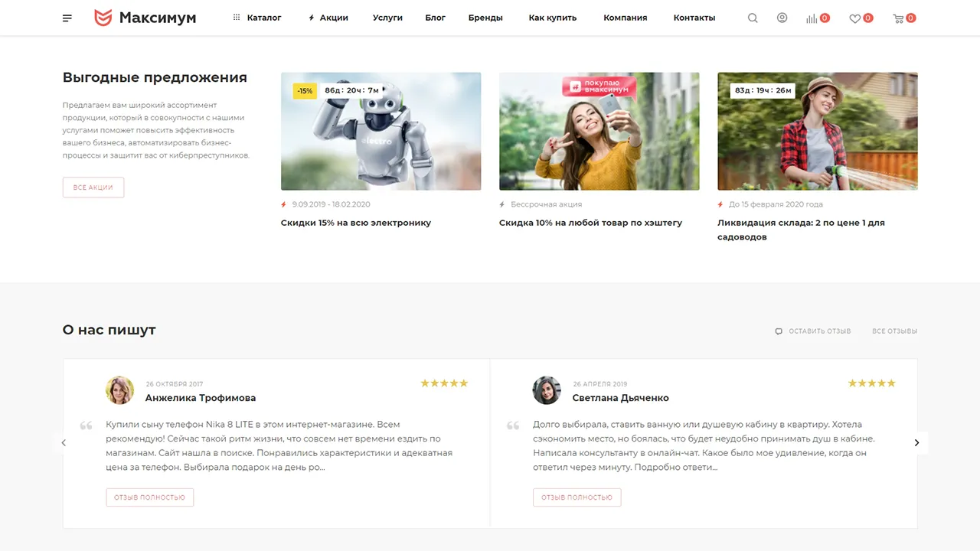Click the name Анжелика Трофимова
The width and height of the screenshot is (980, 551).
pos(201,398)
